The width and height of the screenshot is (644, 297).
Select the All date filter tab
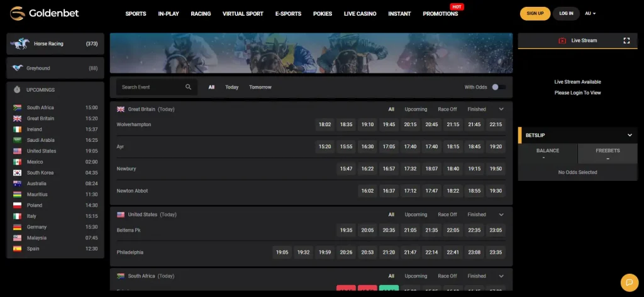click(211, 87)
